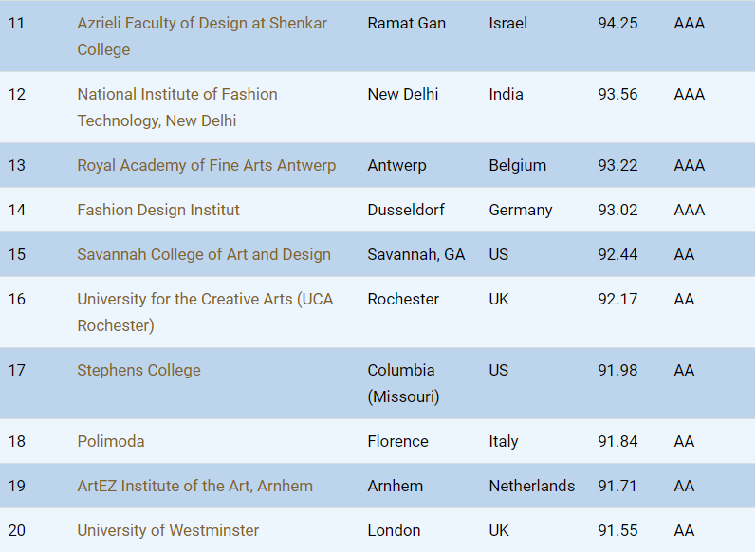756x552 pixels.
Task: Select the Germany country cell
Action: click(x=520, y=210)
